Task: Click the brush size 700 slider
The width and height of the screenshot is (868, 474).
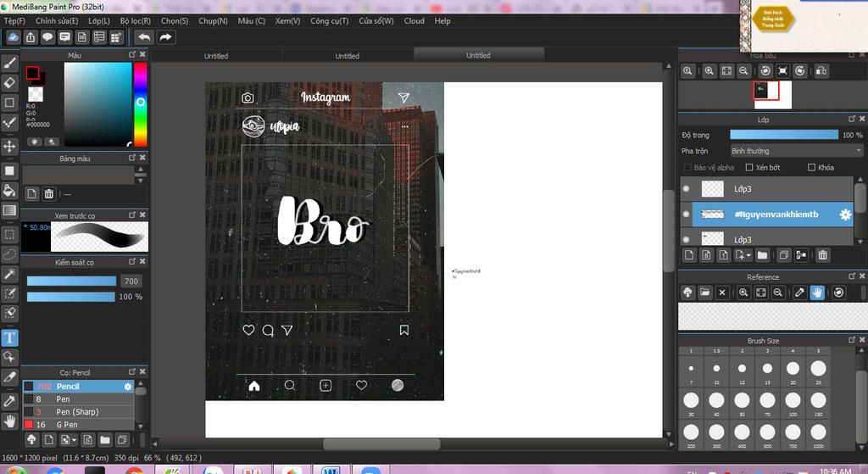Action: click(71, 281)
